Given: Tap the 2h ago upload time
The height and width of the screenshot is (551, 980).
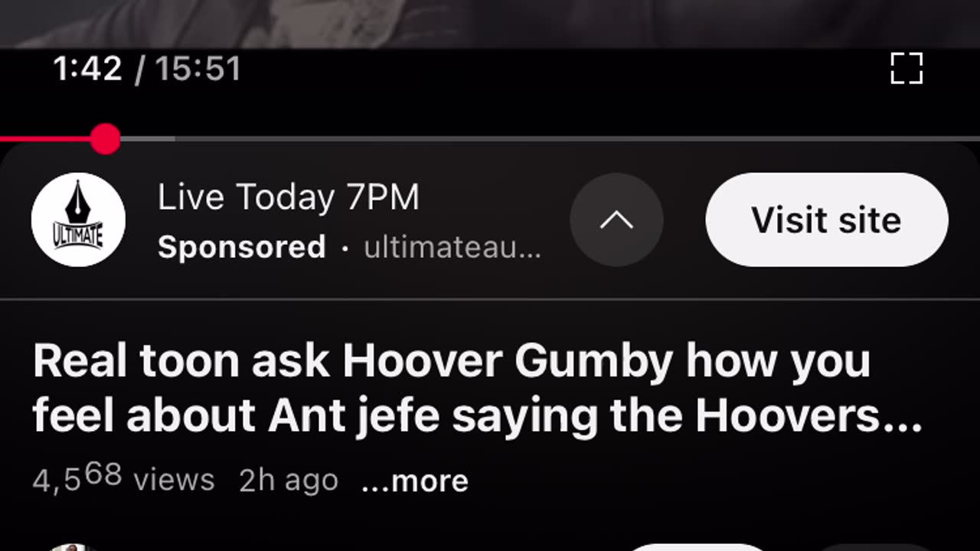Looking at the screenshot, I should 289,480.
